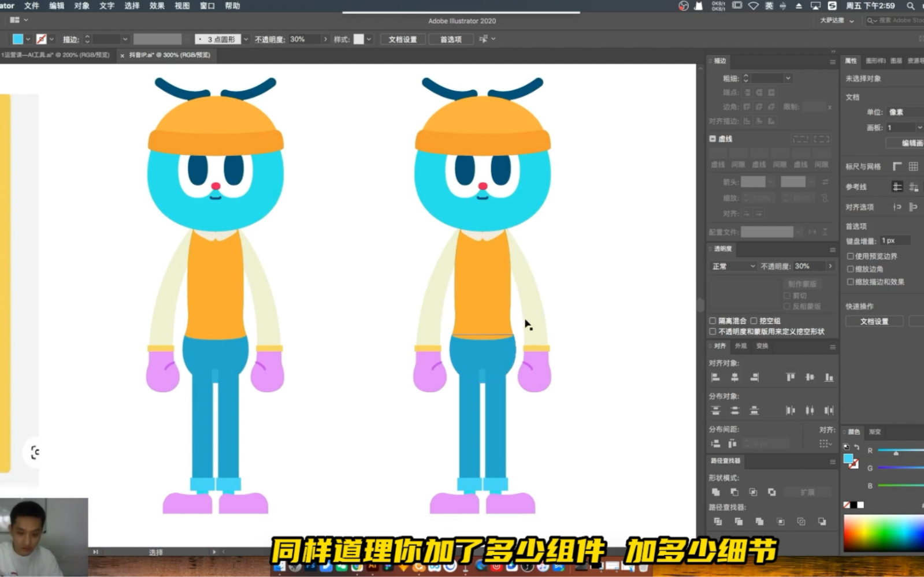Reset default fill and stroke icon
The height and width of the screenshot is (577, 924).
click(847, 448)
